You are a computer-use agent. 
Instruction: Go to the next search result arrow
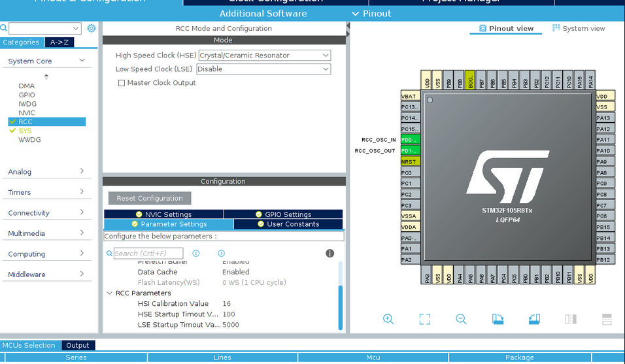(221, 254)
